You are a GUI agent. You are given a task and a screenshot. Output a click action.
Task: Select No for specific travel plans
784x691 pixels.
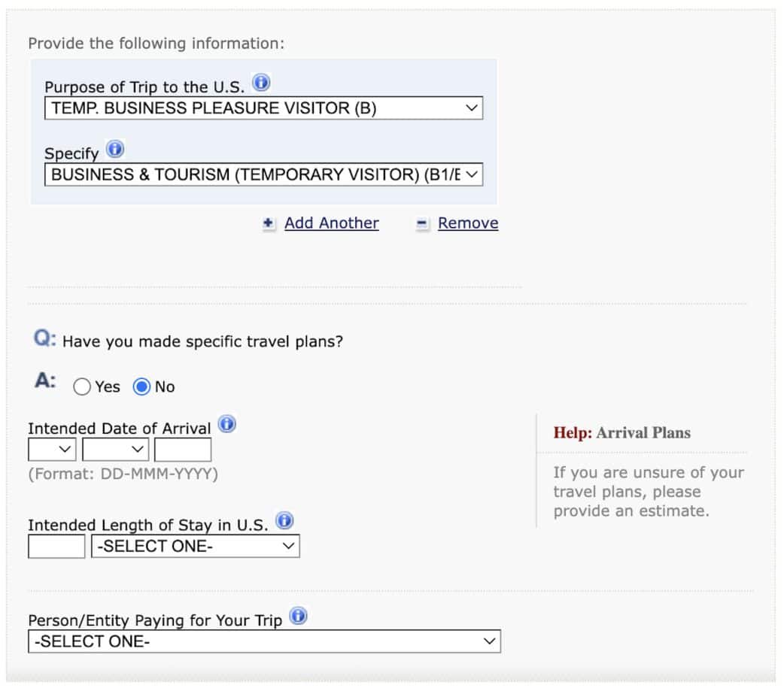(141, 387)
